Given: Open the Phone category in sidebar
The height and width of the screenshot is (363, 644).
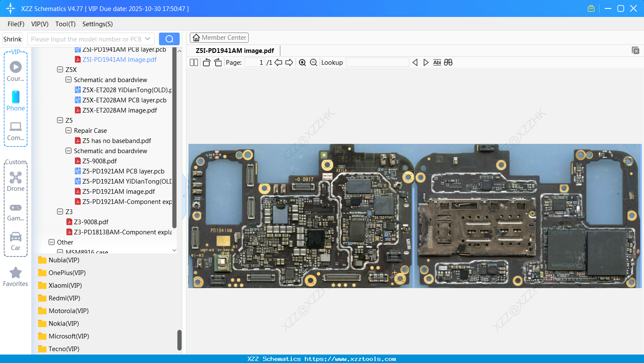Looking at the screenshot, I should point(16,101).
